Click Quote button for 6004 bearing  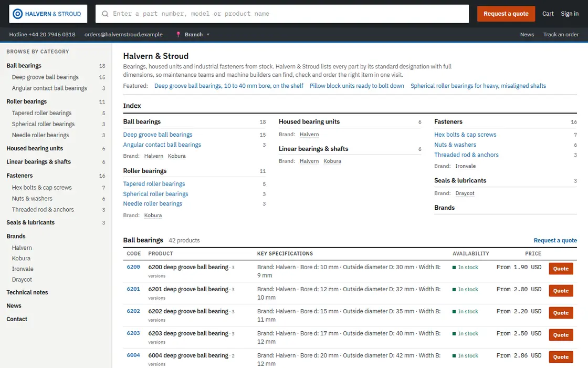tap(561, 357)
